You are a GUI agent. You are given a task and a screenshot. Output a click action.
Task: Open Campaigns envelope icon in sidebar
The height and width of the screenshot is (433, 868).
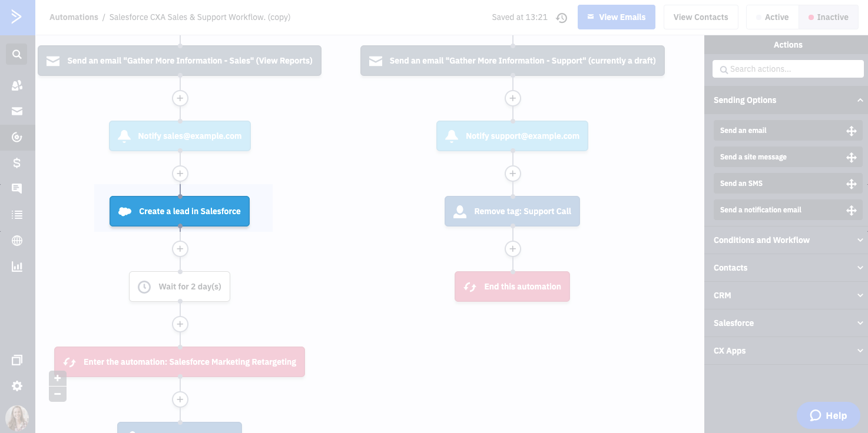[x=17, y=111]
